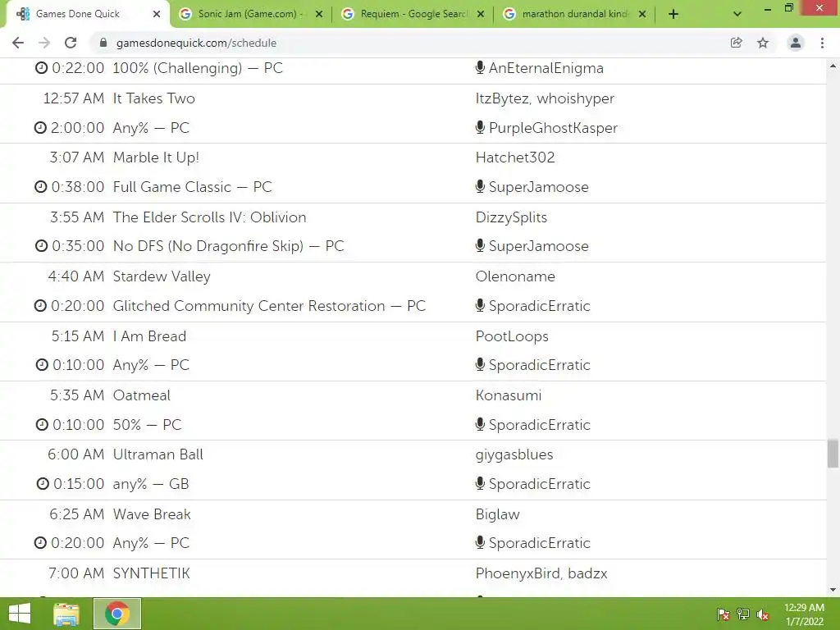The height and width of the screenshot is (630, 840).
Task: Click clock icon in I Am Bread's duration row
Action: (x=42, y=365)
